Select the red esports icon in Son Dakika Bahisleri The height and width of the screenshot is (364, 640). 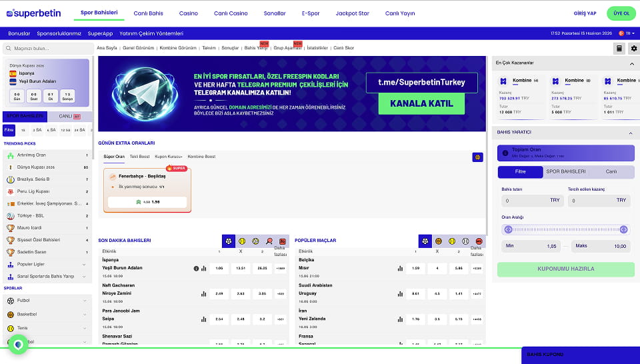283,241
